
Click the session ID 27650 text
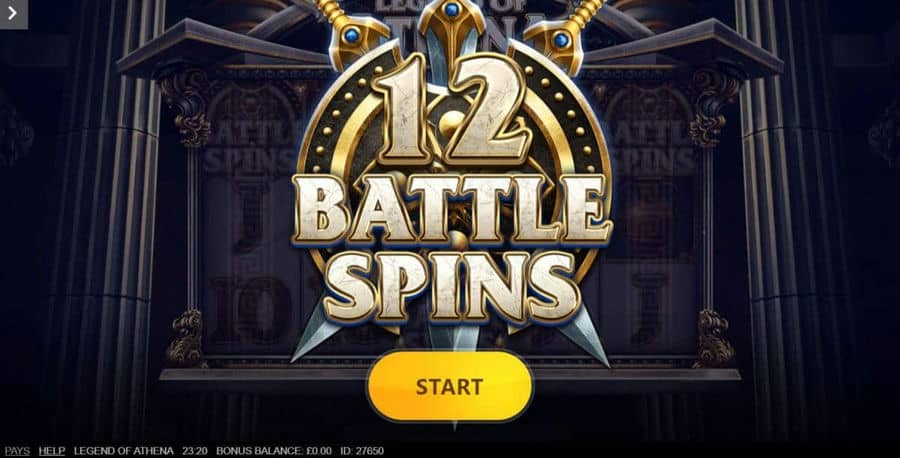pos(362,451)
